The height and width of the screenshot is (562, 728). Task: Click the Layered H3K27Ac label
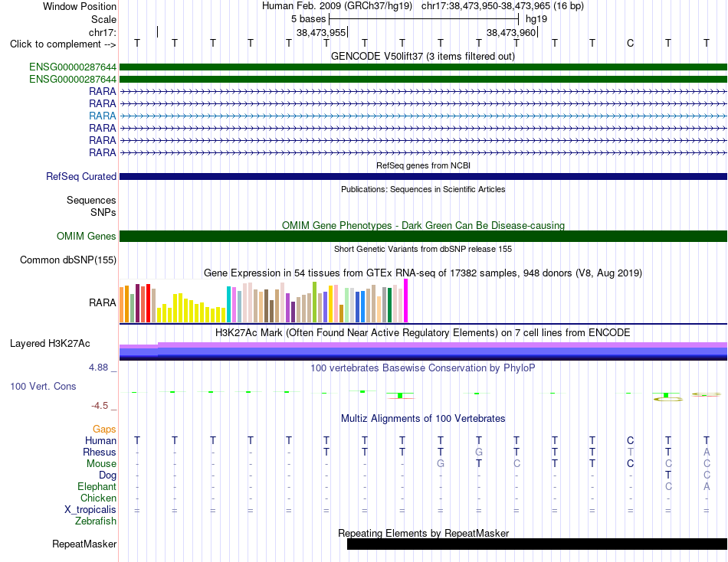pyautogui.click(x=50, y=344)
